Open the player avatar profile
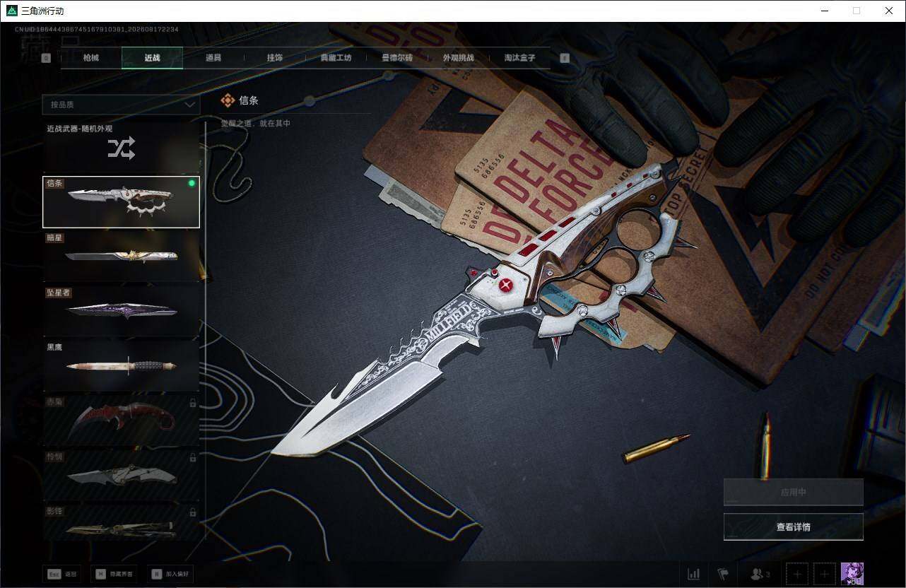This screenshot has height=588, width=906. 852,574
